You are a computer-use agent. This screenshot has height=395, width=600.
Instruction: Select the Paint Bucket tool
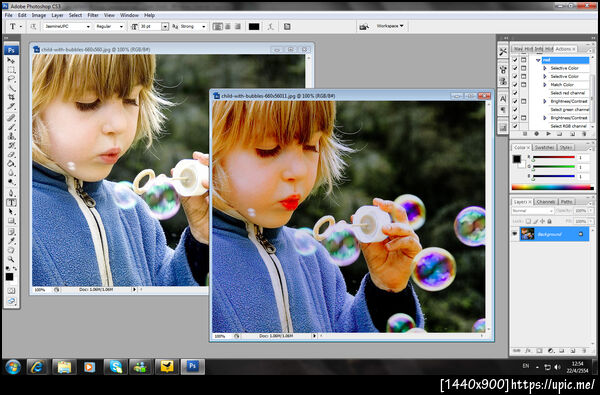pyautogui.click(x=11, y=164)
